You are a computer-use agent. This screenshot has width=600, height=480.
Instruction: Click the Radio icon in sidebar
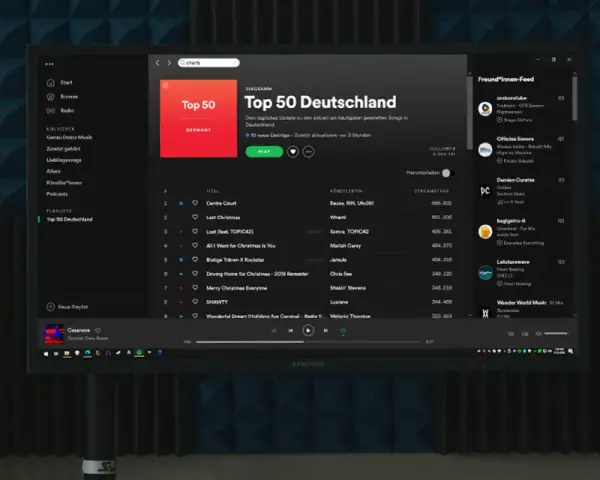(x=51, y=111)
